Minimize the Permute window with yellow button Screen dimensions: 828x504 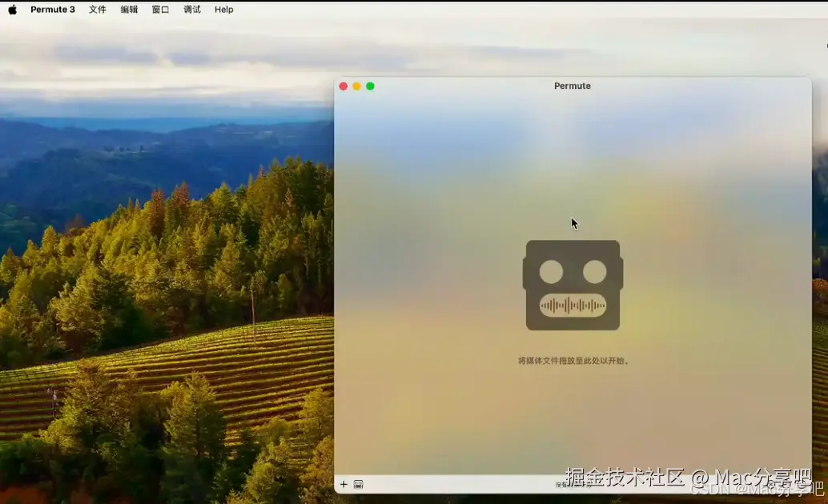coord(357,86)
